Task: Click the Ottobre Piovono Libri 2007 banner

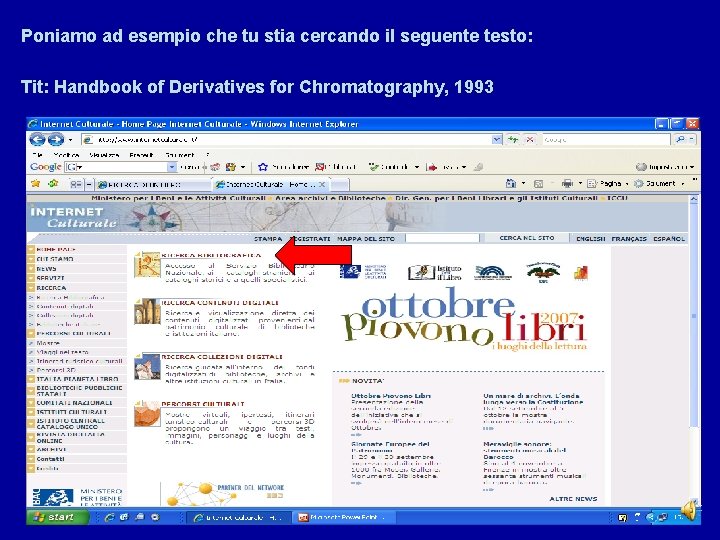Action: (x=465, y=319)
